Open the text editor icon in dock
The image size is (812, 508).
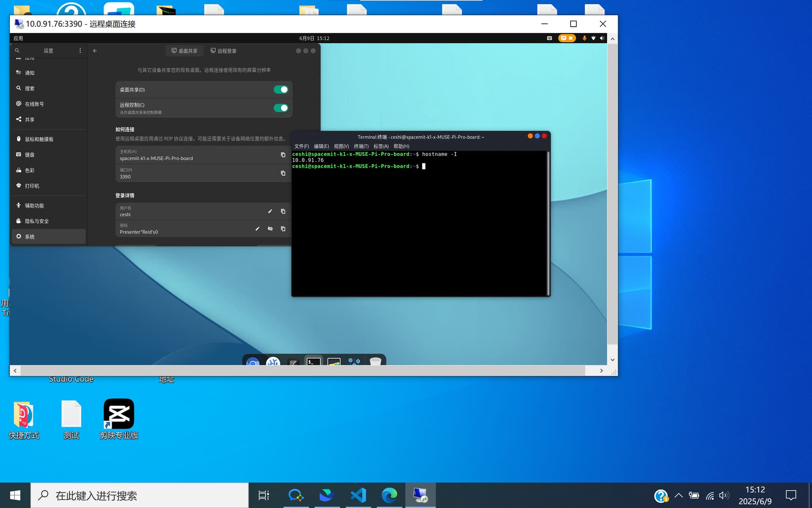coord(293,362)
